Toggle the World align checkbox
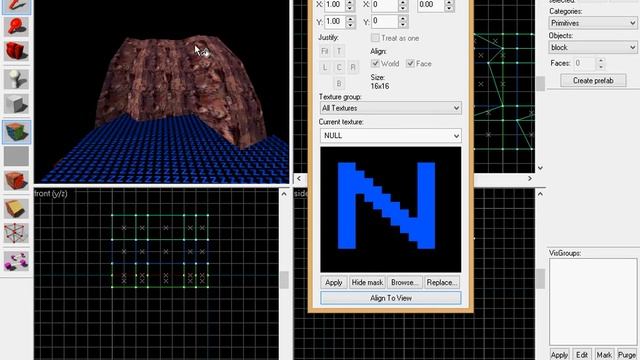640x360 pixels. point(375,63)
